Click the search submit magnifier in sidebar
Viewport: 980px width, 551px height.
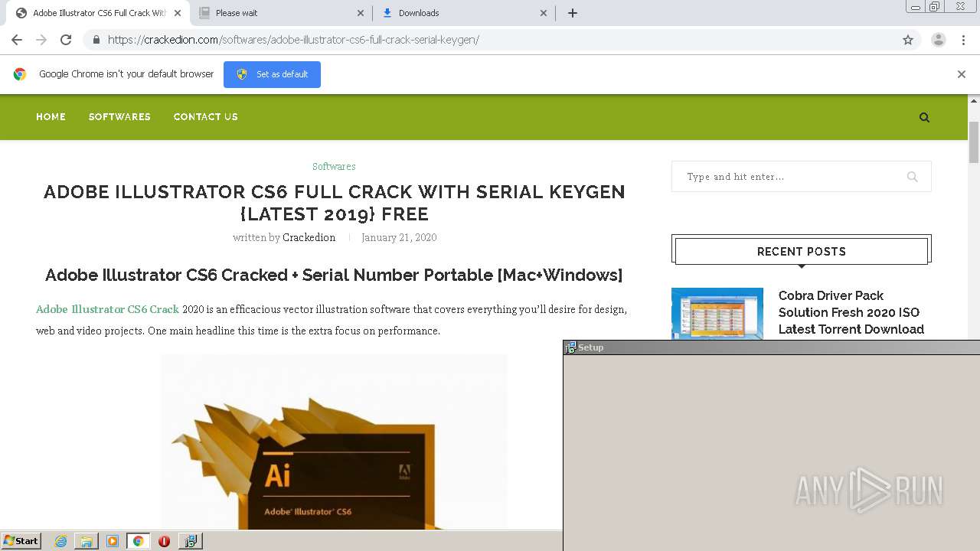[912, 177]
